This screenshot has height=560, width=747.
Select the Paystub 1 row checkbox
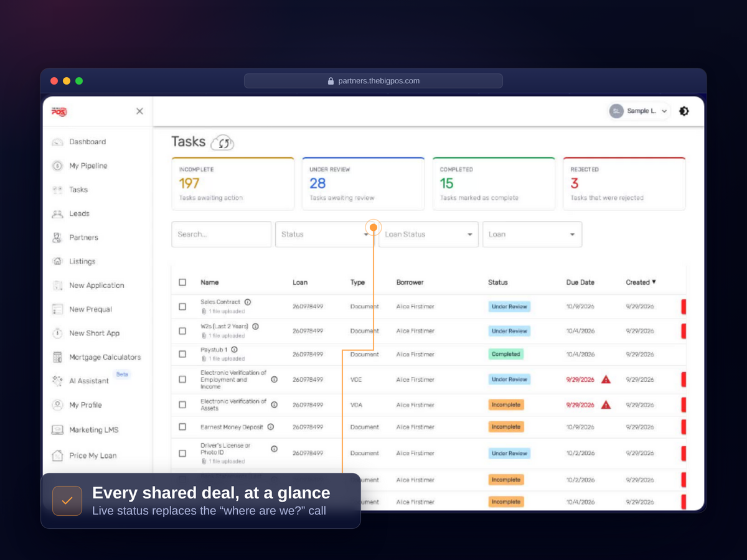(182, 354)
